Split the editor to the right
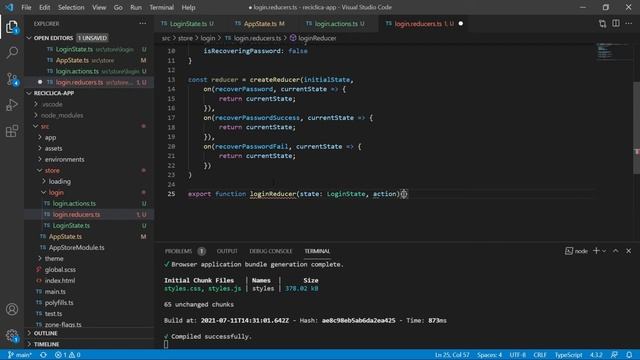 (x=616, y=24)
